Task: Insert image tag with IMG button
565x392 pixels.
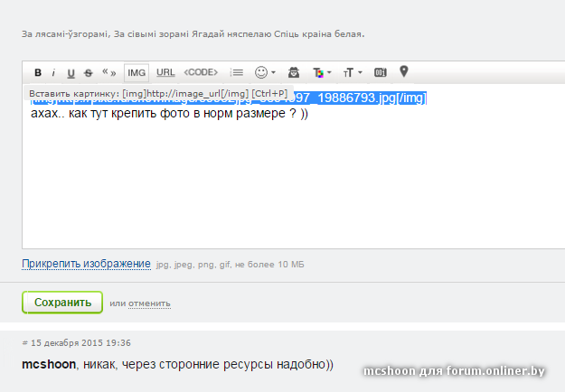Action: point(137,73)
